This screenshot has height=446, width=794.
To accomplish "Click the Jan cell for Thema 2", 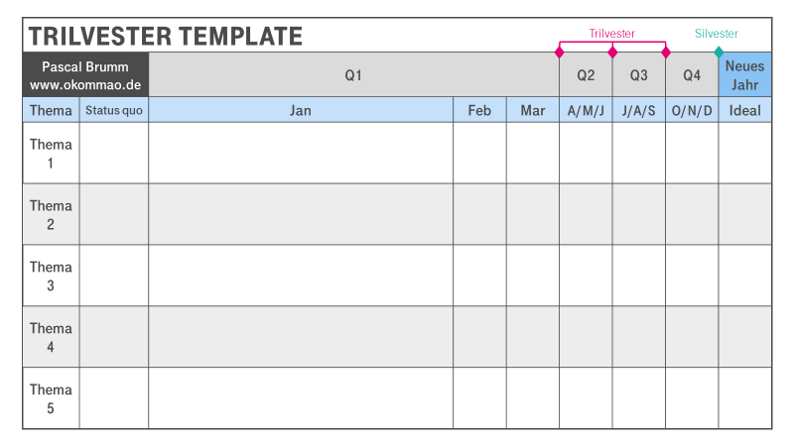I will click(300, 214).
